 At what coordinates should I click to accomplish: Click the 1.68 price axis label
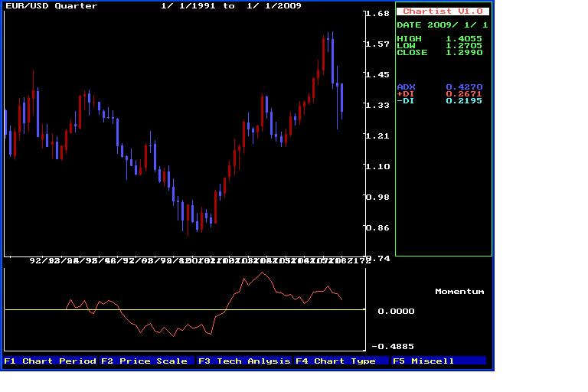[377, 14]
